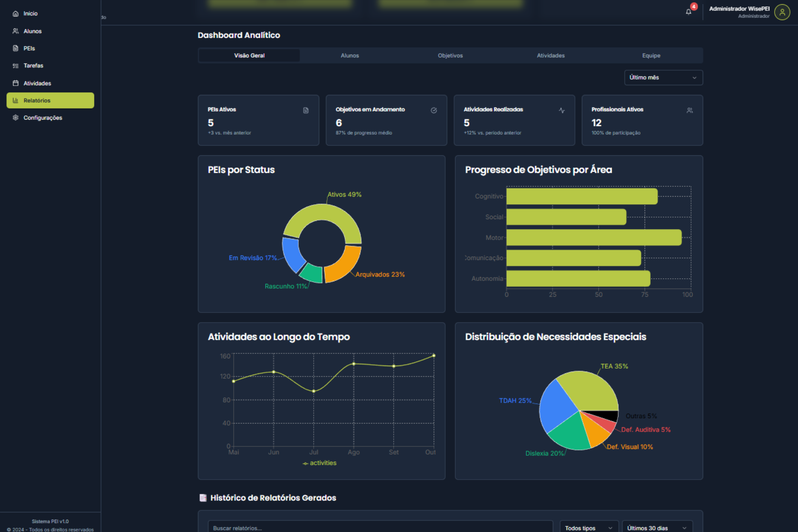Click the check icon on Objetivos em Andamento card
The height and width of the screenshot is (532, 798).
[434, 110]
